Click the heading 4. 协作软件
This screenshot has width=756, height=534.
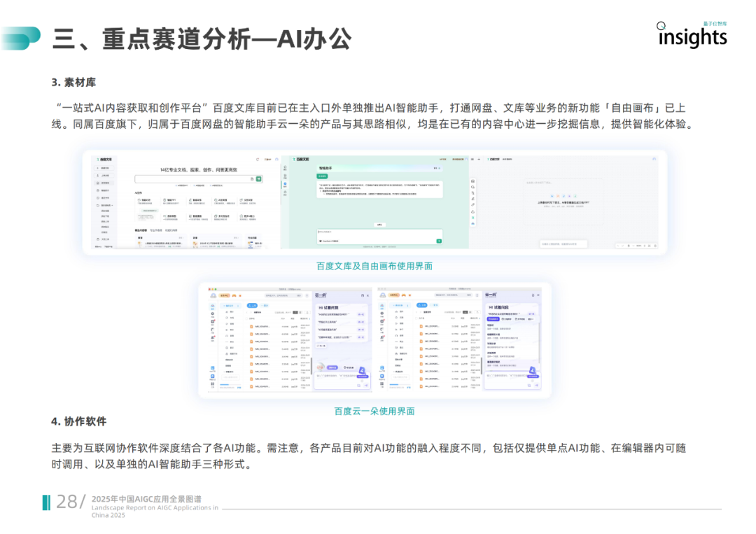(x=79, y=421)
